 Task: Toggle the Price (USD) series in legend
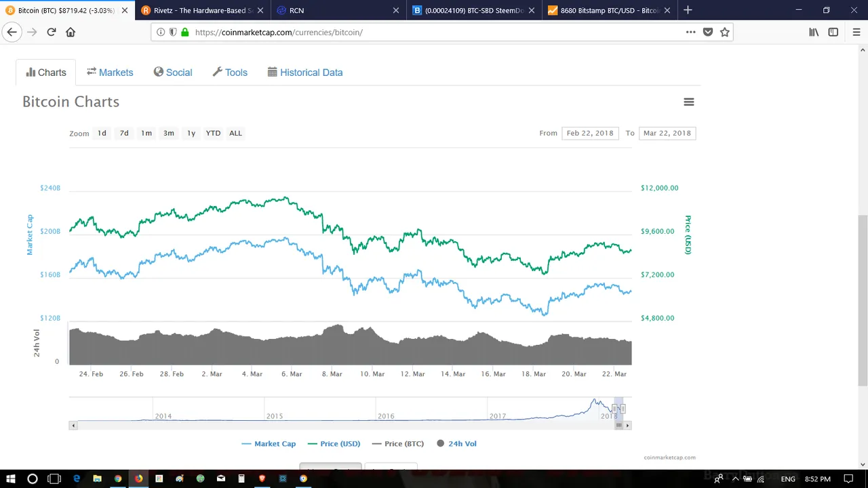pyautogui.click(x=334, y=443)
